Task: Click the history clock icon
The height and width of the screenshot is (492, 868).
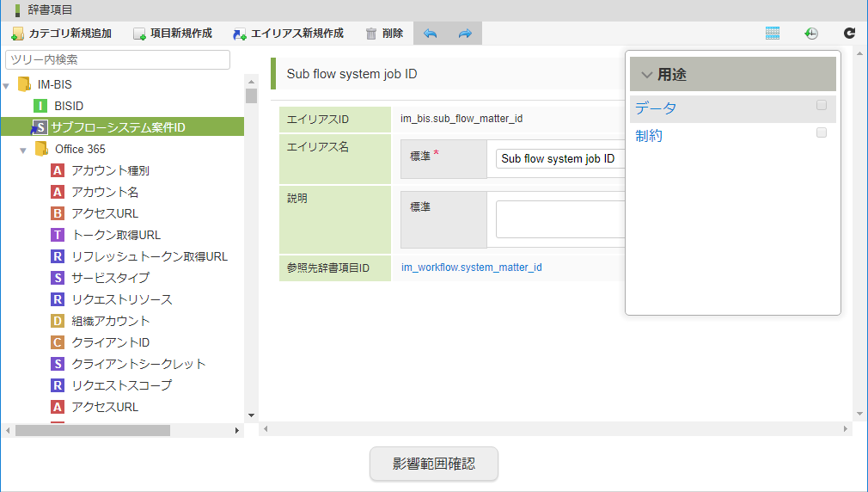Action: click(x=811, y=34)
